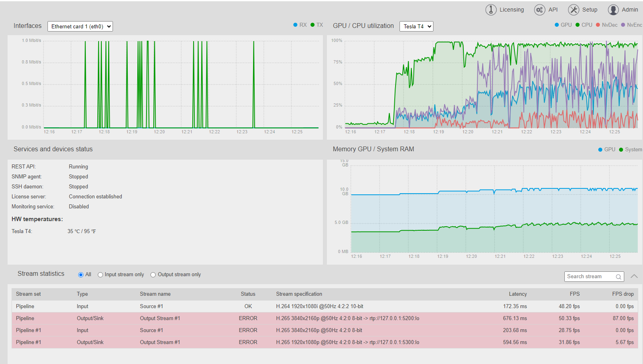The image size is (643, 364).
Task: Collapse the Stream statistics panel chevron
Action: click(x=634, y=276)
